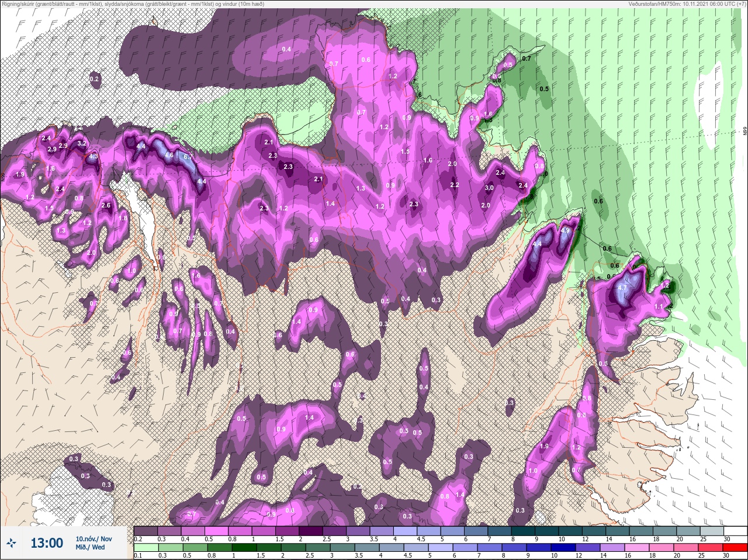Click the 13:00 forecast time display

(47, 543)
